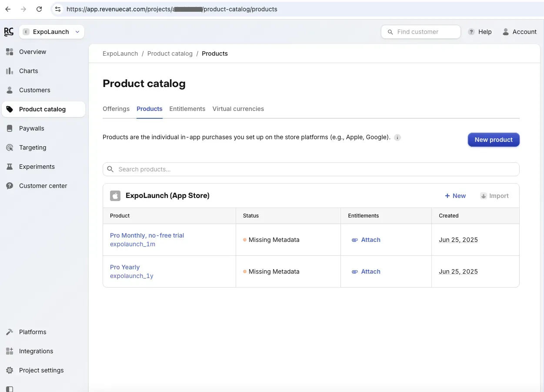Click + New for ExpoLaunch App Store
This screenshot has height=392, width=544.
(x=455, y=196)
